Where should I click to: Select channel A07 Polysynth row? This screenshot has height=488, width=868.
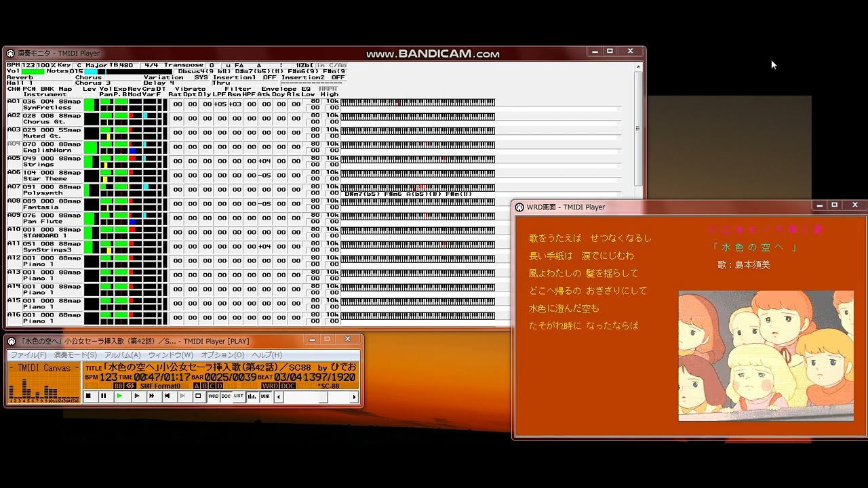tap(45, 190)
